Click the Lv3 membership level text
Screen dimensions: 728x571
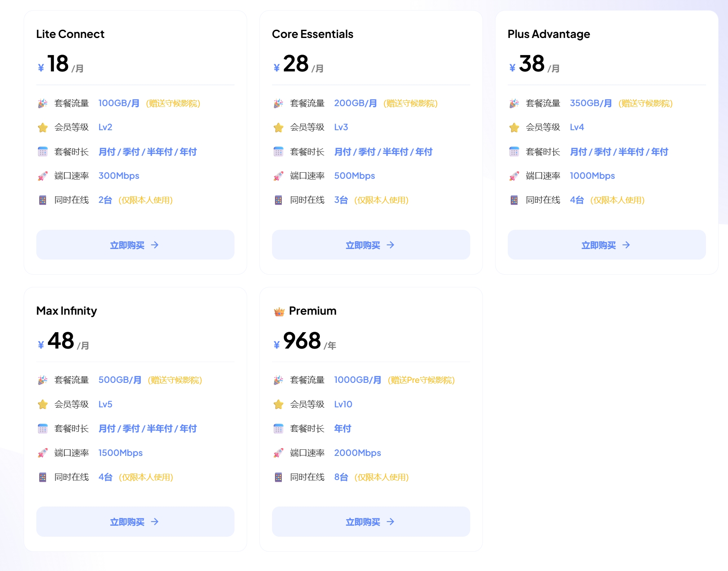tap(341, 127)
